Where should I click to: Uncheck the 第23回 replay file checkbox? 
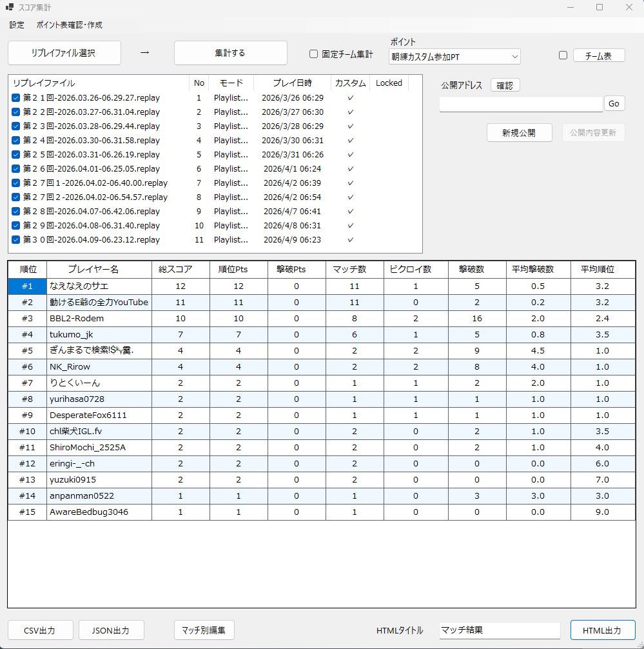[15, 126]
